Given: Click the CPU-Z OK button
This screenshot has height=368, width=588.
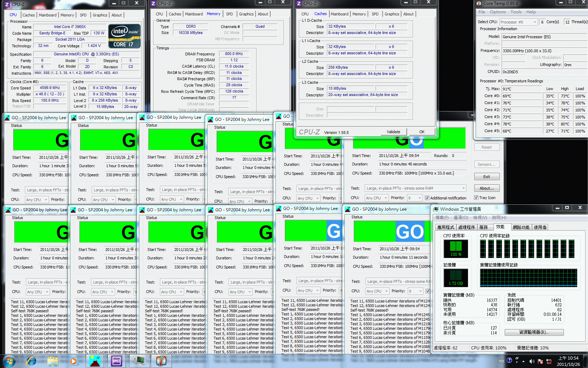Looking at the screenshot, I should 422,132.
